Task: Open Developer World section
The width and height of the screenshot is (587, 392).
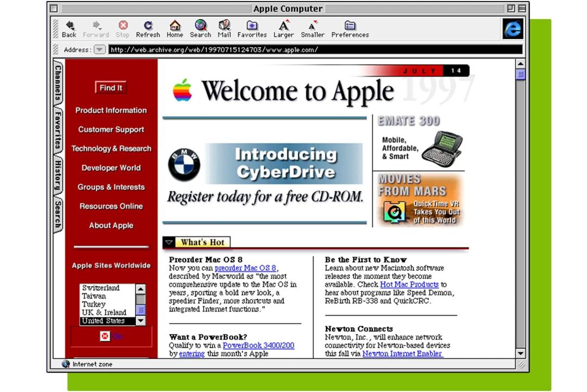Action: pos(111,168)
